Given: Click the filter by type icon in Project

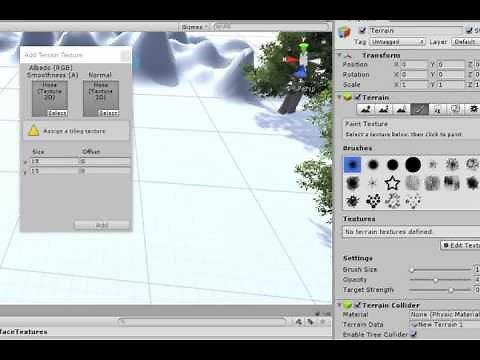Looking at the screenshot, I should pyautogui.click(x=299, y=322).
